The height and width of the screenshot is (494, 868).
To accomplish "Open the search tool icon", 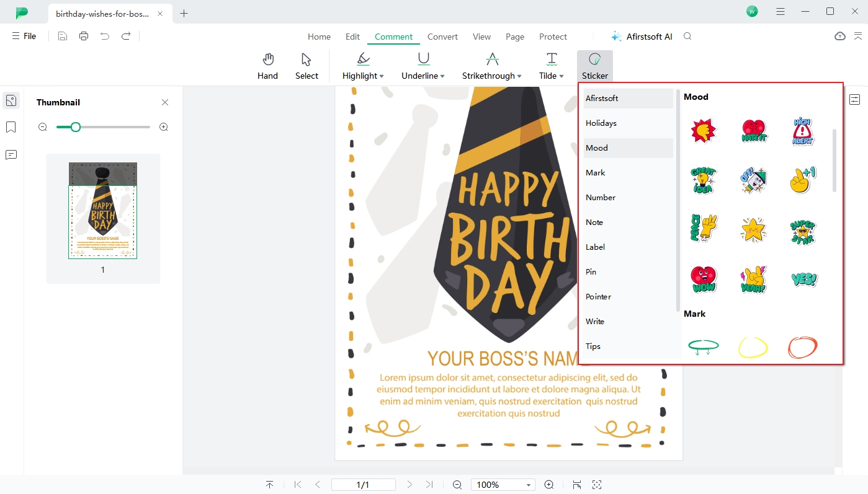I will click(x=687, y=37).
